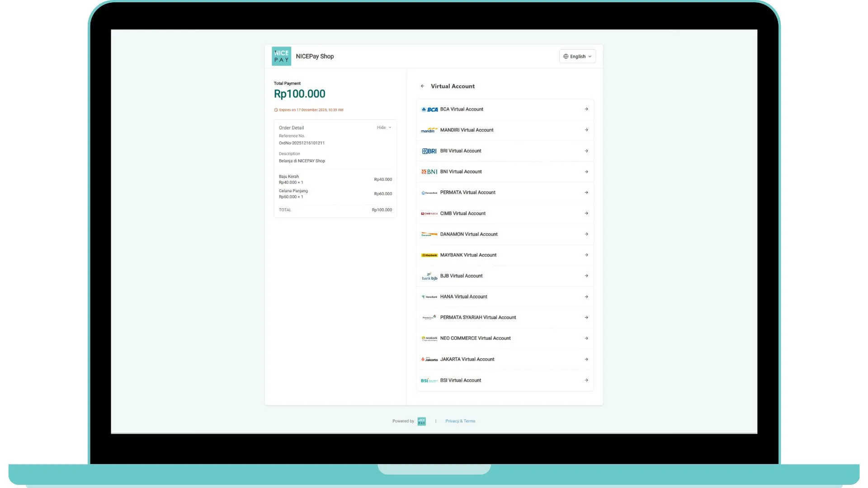Image resolution: width=868 pixels, height=488 pixels.
Task: Click arrow on BSI Virtual Account row
Action: click(x=586, y=380)
